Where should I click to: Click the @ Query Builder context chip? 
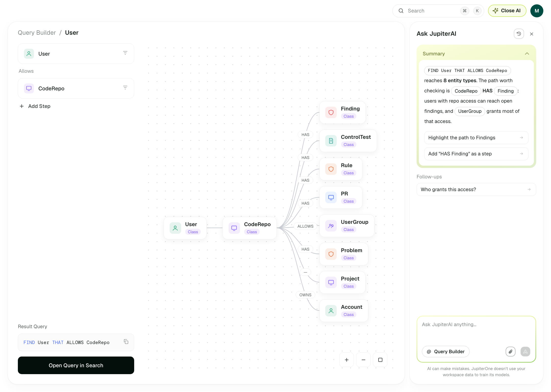click(446, 352)
